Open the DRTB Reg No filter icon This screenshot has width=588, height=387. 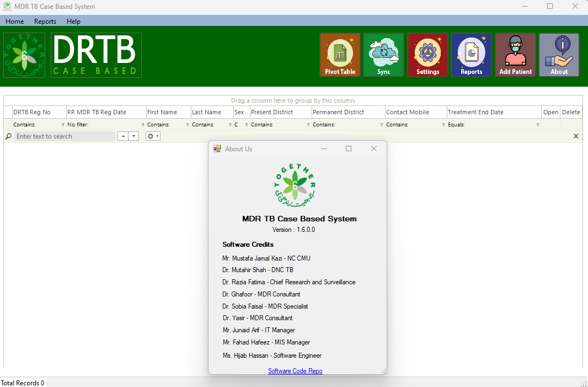[x=63, y=125]
